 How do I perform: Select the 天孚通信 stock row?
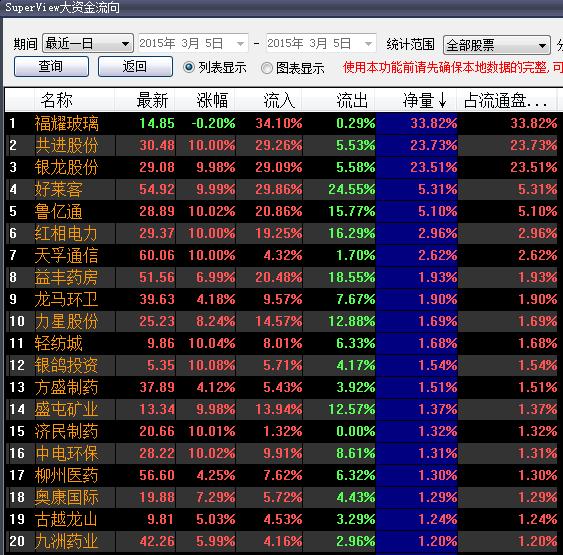point(282,255)
